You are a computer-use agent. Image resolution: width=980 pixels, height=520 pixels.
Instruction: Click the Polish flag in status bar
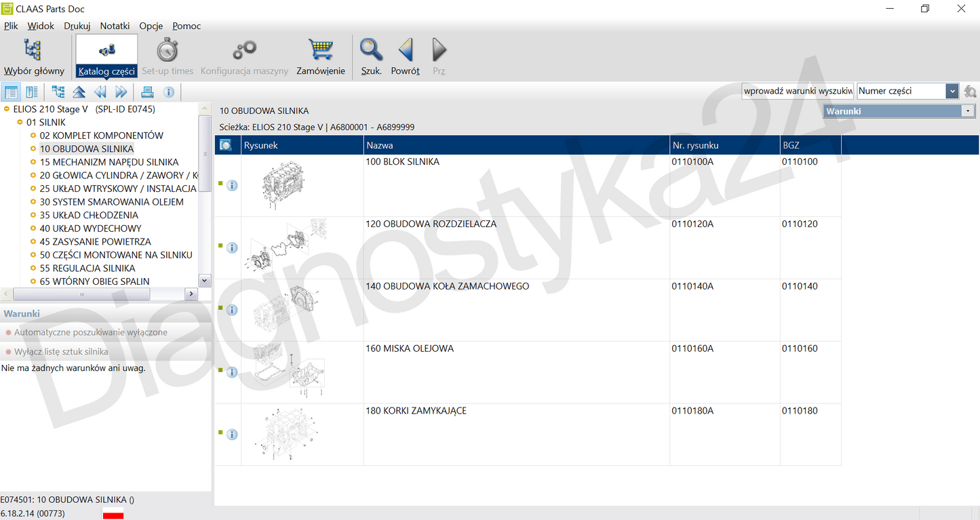pos(113,513)
